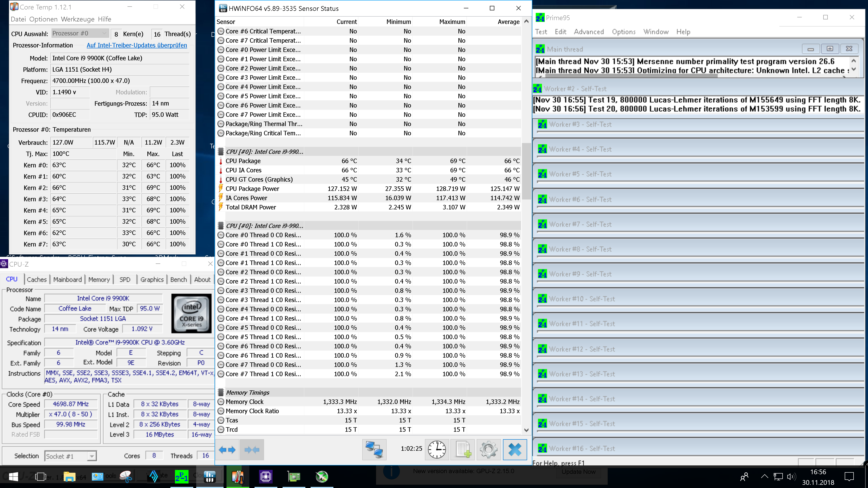
Task: Open the Optionen menu in Core Temp
Action: click(43, 19)
